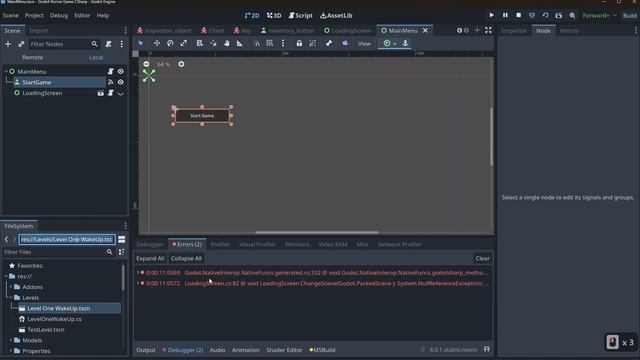
Task: Toggle smart snap in viewport toolbar
Action: tap(256, 43)
